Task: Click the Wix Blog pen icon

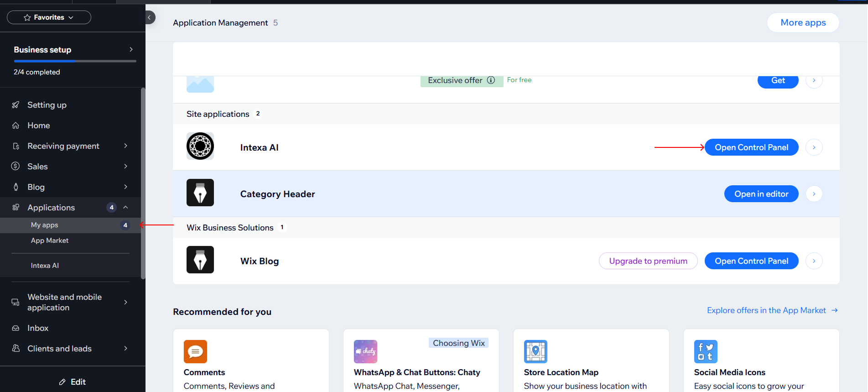Action: pos(200,260)
